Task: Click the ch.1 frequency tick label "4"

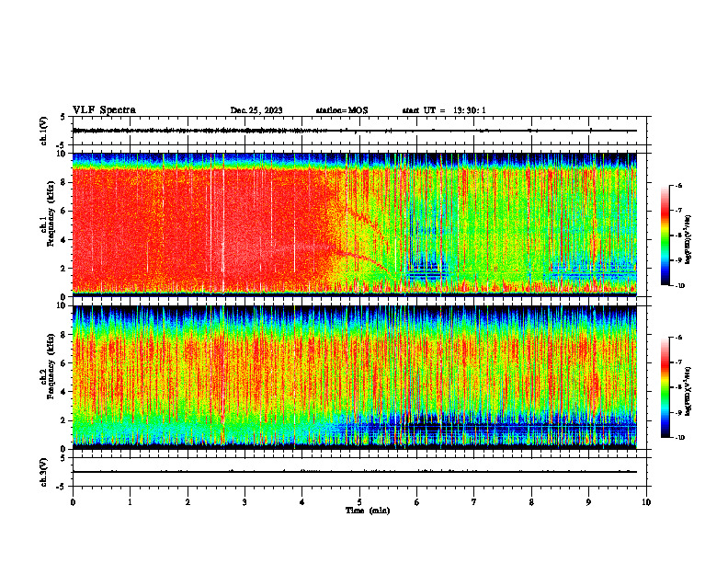Action: pos(64,240)
